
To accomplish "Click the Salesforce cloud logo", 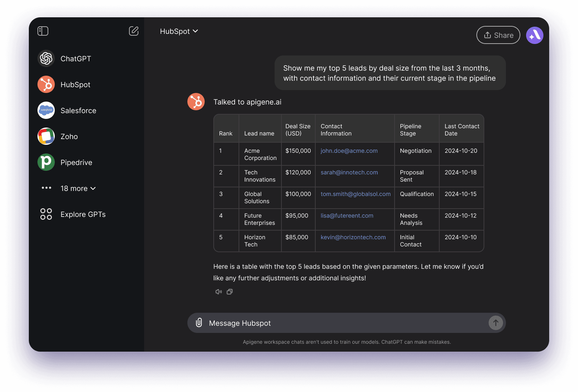I will coord(46,110).
